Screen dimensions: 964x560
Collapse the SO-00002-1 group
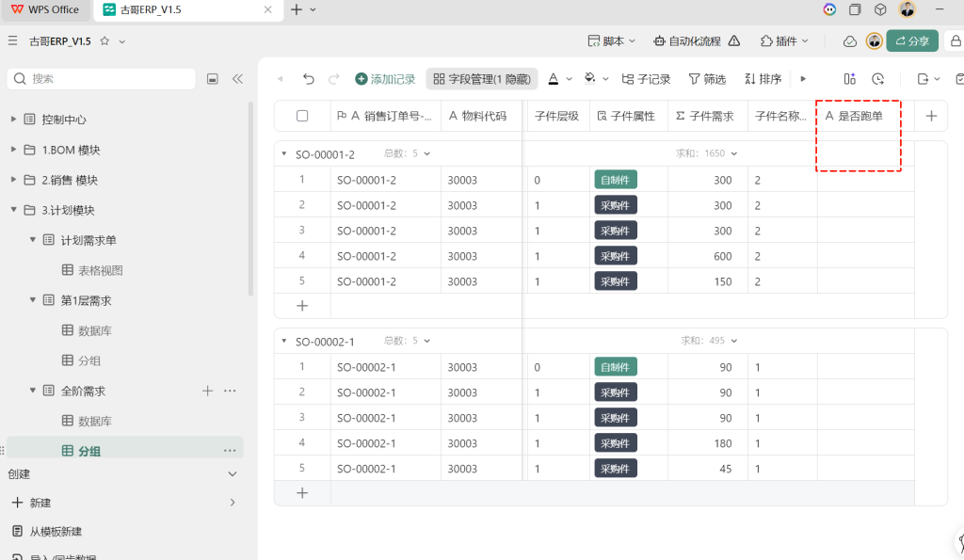click(284, 341)
